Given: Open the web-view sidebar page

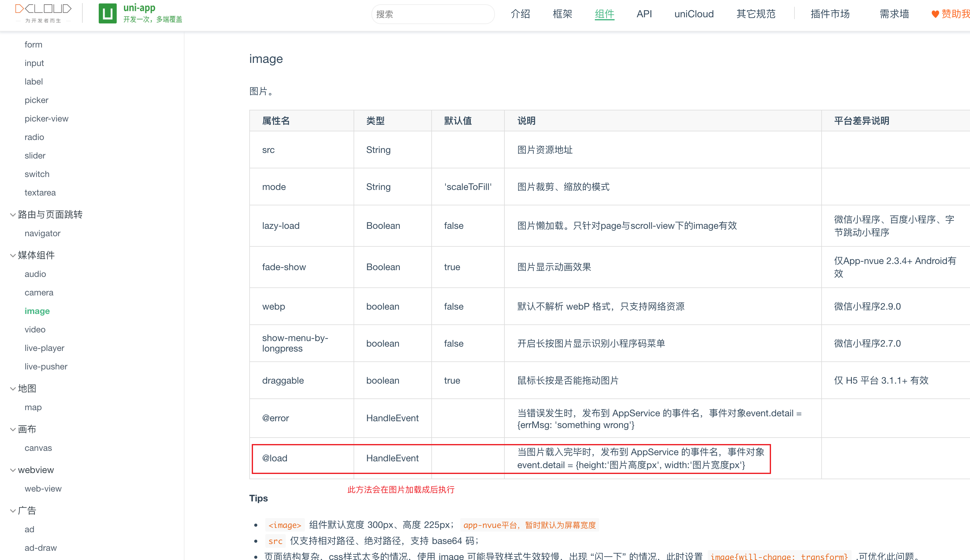Looking at the screenshot, I should tap(43, 488).
